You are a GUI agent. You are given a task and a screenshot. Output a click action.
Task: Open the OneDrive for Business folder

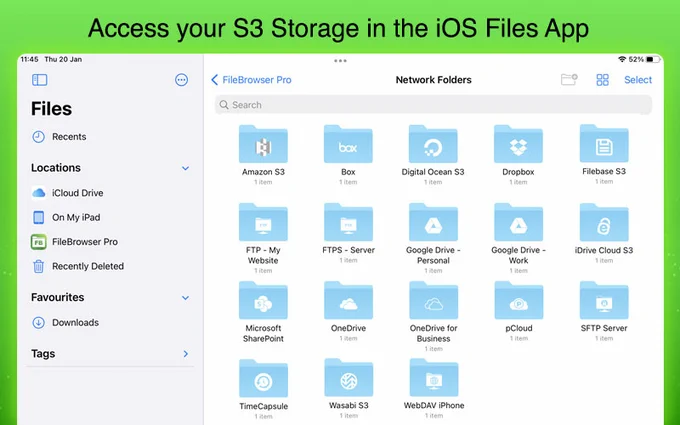point(433,301)
